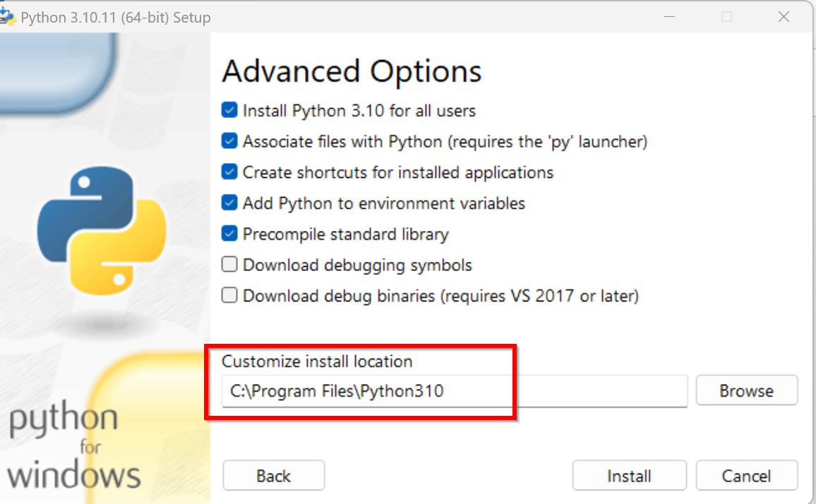
Task: Open Browse to choose install folder
Action: point(746,390)
